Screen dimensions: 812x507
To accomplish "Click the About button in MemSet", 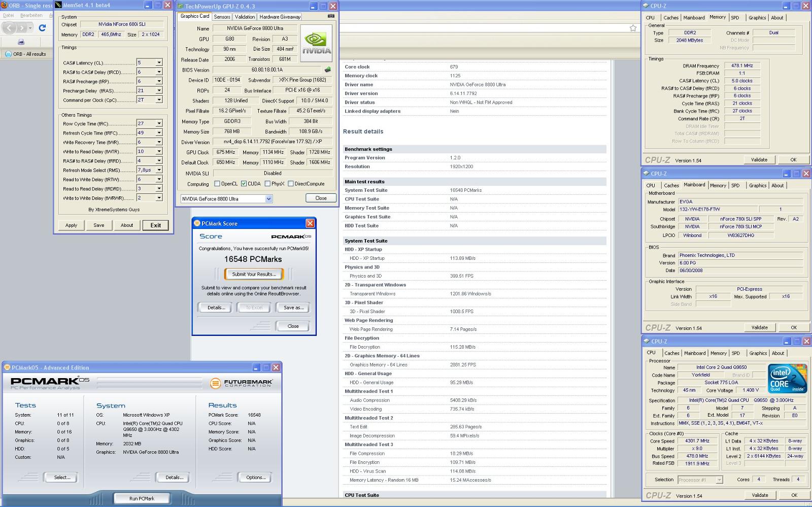I will [x=127, y=225].
